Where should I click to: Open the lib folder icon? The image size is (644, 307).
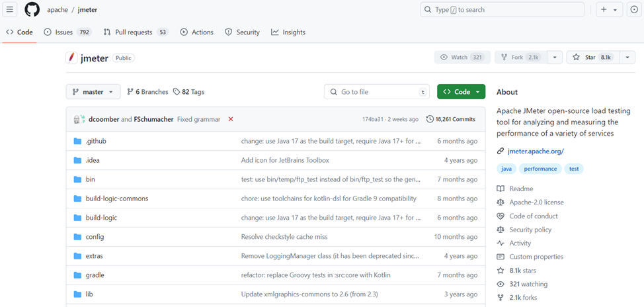pyautogui.click(x=77, y=294)
